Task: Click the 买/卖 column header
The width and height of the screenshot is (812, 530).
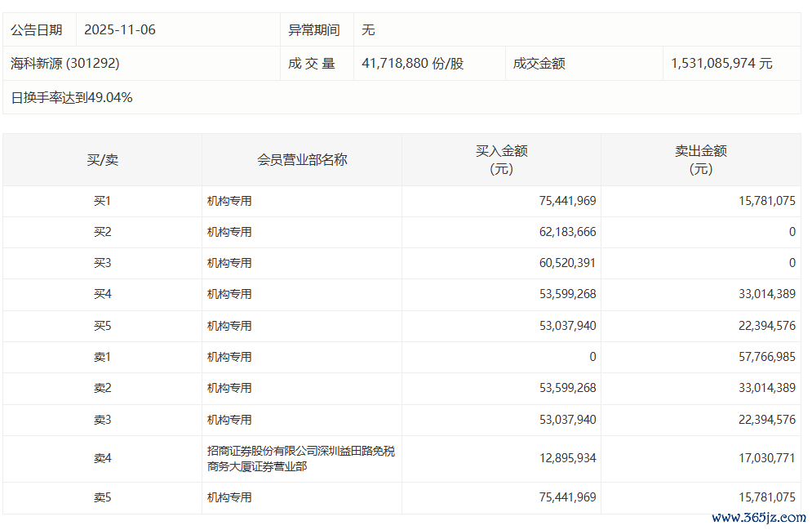Action: pos(103,159)
